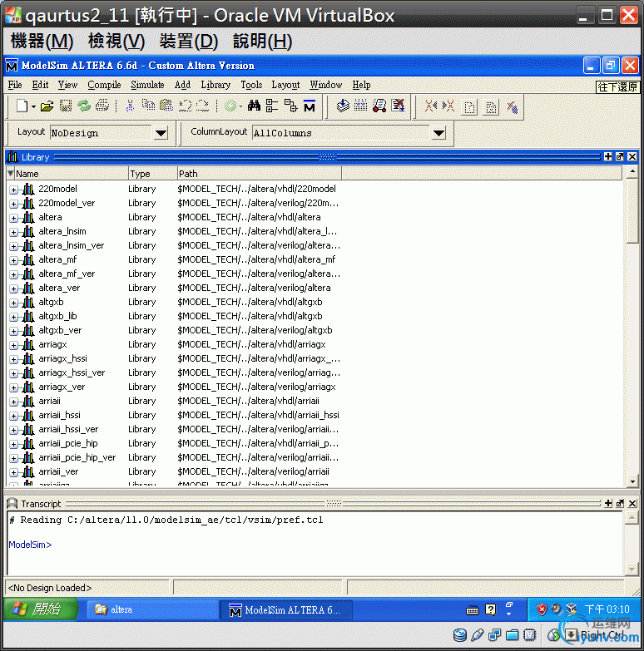The height and width of the screenshot is (651, 644).
Task: Click the Find binoculars icon
Action: click(x=254, y=106)
